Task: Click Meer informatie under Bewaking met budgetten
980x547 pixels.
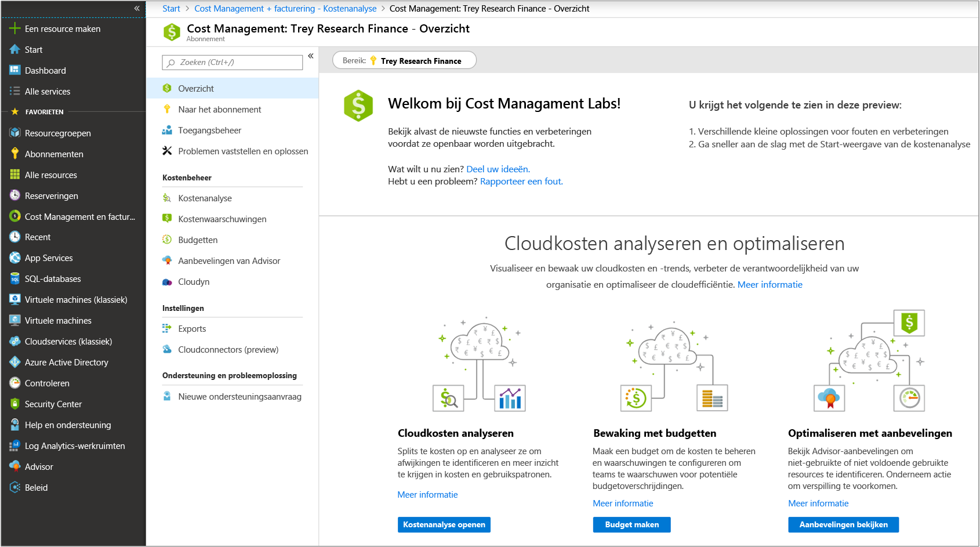Action: click(623, 503)
